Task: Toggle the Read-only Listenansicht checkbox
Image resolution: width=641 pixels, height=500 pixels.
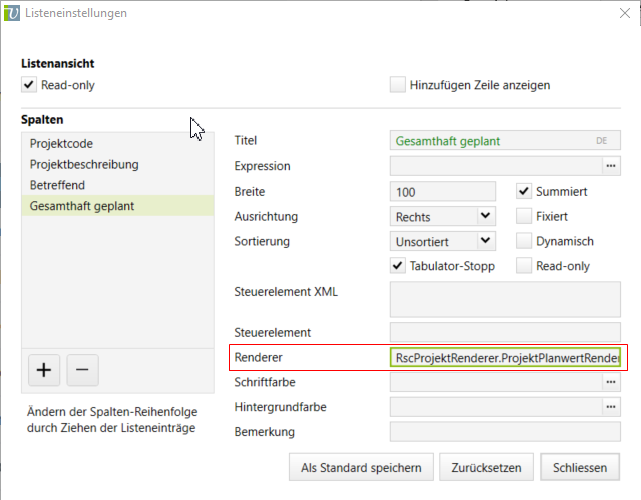Action: pyautogui.click(x=28, y=85)
